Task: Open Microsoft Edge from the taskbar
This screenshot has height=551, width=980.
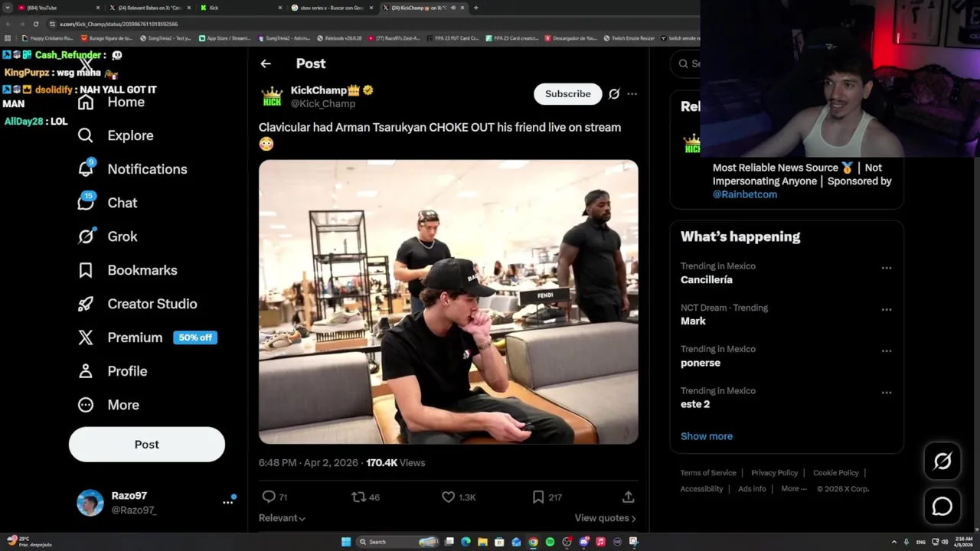Action: tap(465, 542)
